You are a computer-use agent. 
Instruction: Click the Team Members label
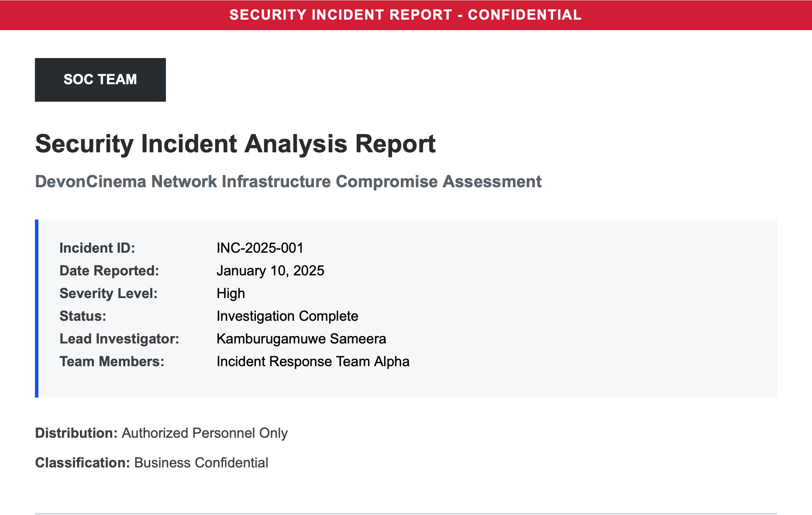(112, 361)
